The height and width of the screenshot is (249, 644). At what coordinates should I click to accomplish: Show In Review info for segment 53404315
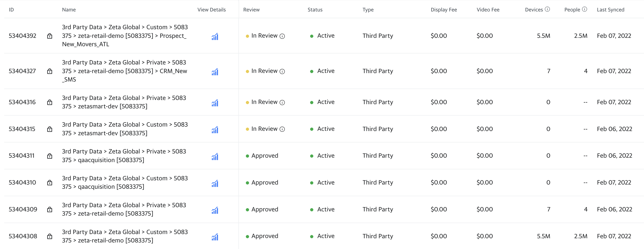[282, 129]
